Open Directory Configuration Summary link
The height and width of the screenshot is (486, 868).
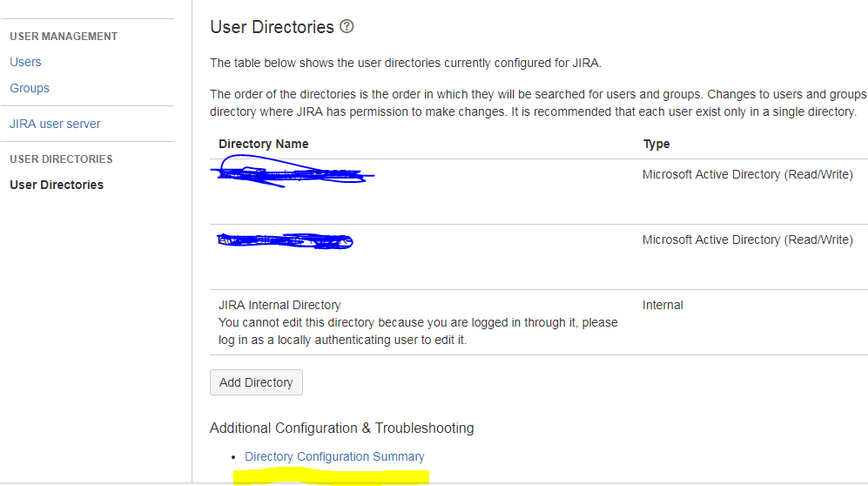click(334, 456)
